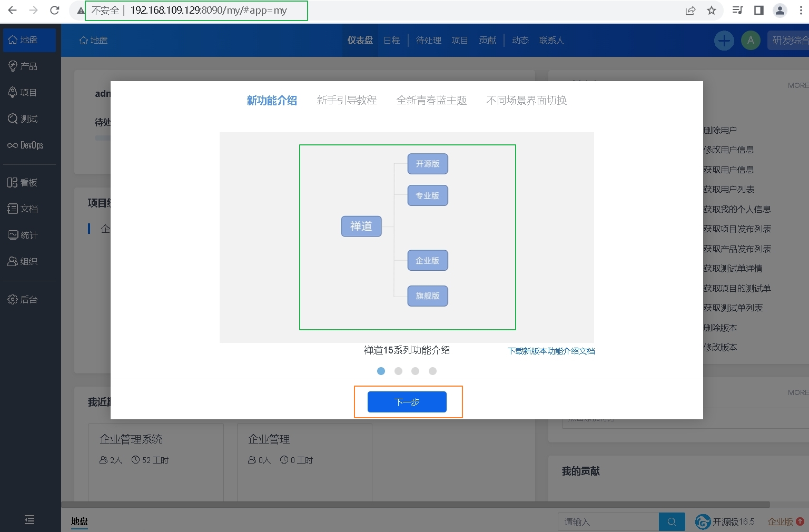Click the 获取测试单列表 entry
Viewport: 809px width, 532px height.
733,308
